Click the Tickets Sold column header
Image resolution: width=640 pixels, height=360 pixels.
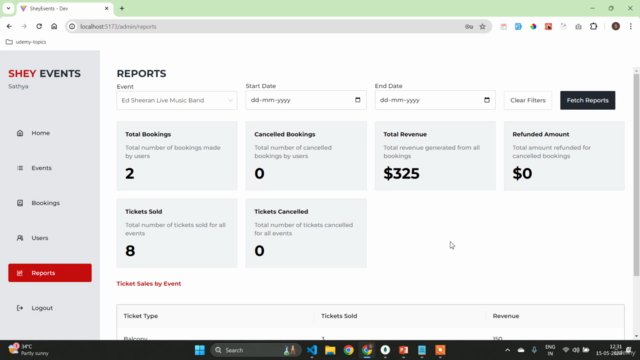coord(339,316)
